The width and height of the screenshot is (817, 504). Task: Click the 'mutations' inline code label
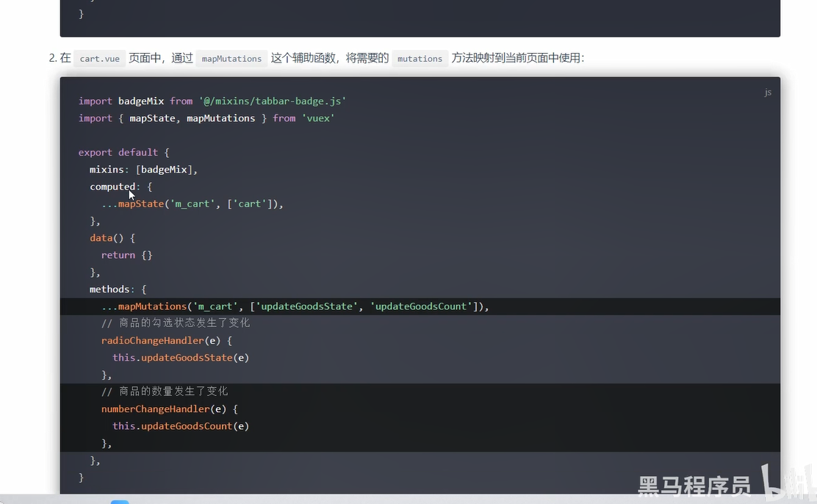(x=420, y=58)
